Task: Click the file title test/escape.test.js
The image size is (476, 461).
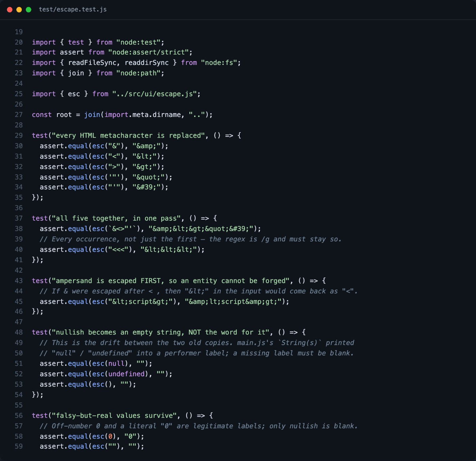Action: click(73, 10)
